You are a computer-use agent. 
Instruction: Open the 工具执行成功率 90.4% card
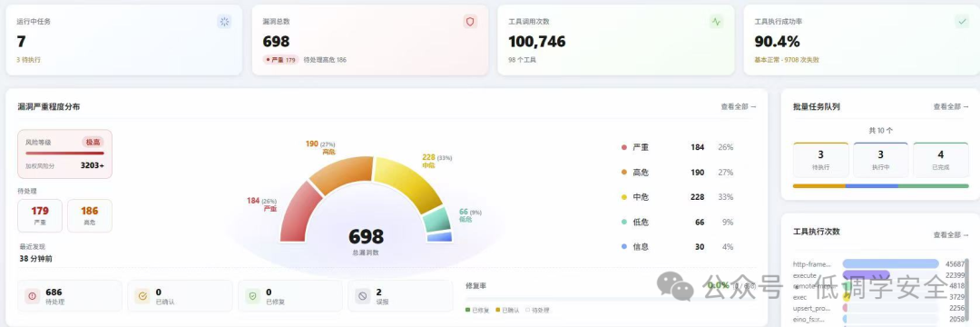[862, 40]
